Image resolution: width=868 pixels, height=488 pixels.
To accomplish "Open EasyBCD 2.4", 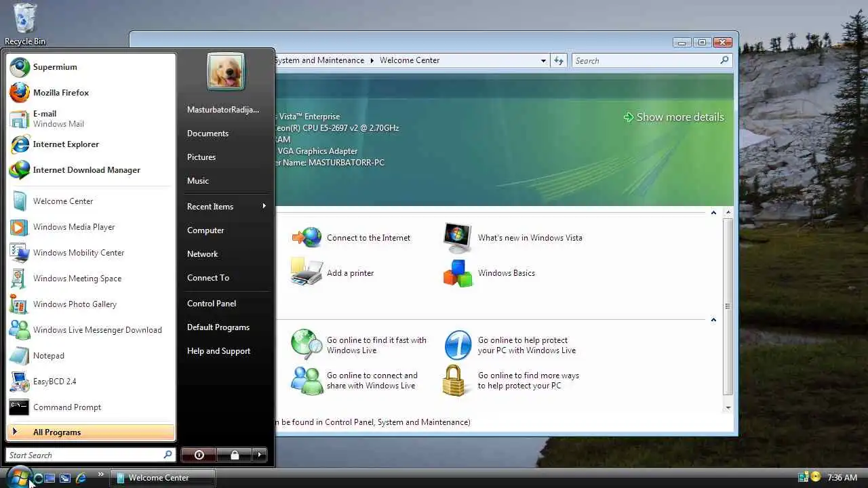I will coord(90,382).
